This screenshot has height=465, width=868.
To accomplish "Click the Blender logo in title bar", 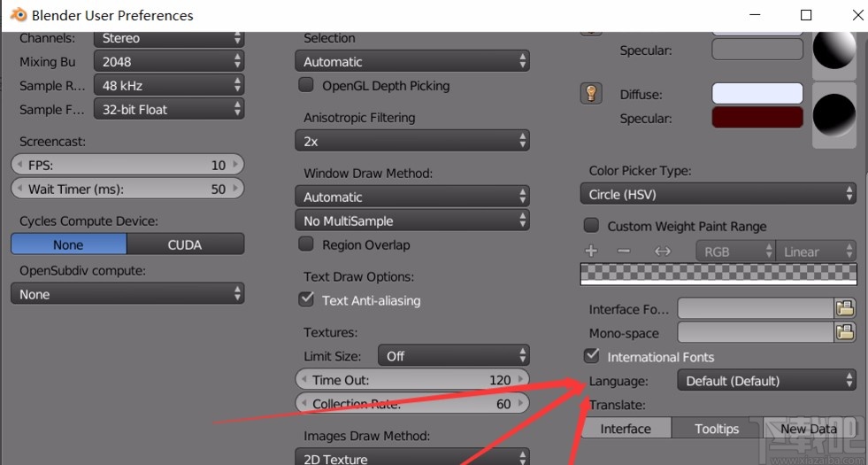I will 19,15.
